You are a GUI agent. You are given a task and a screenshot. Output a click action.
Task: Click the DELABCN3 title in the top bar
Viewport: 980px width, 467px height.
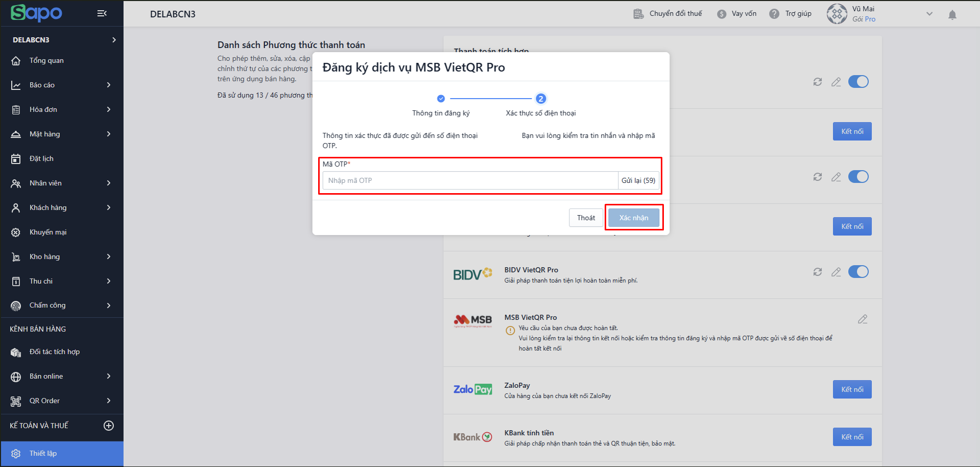[173, 14]
